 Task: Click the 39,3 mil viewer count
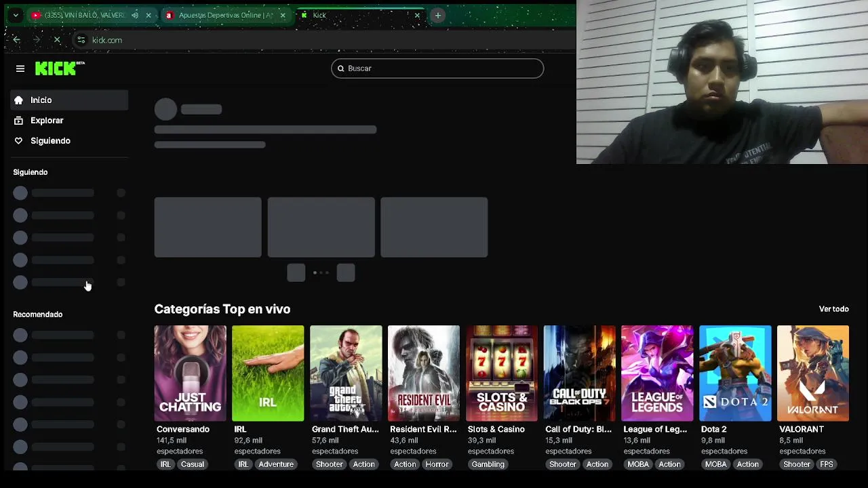481,441
